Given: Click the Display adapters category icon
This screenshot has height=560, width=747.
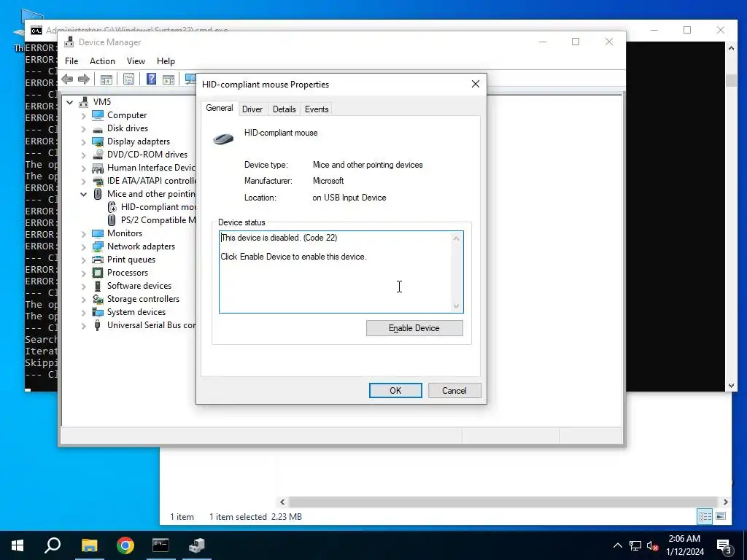Looking at the screenshot, I should coord(98,141).
